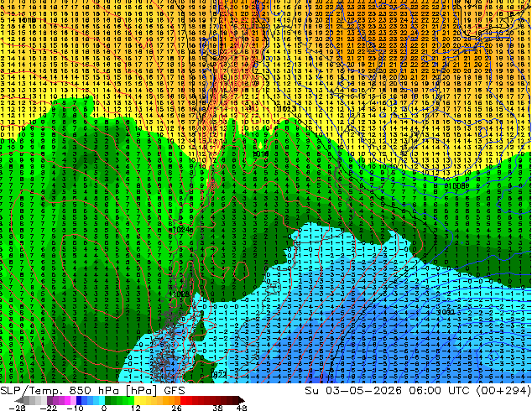
Task: Click the gray segment of color legend
Action: pyautogui.click(x=32, y=400)
